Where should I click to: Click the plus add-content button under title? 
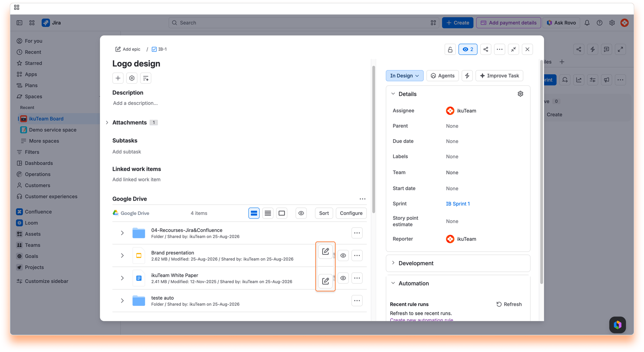tap(118, 78)
